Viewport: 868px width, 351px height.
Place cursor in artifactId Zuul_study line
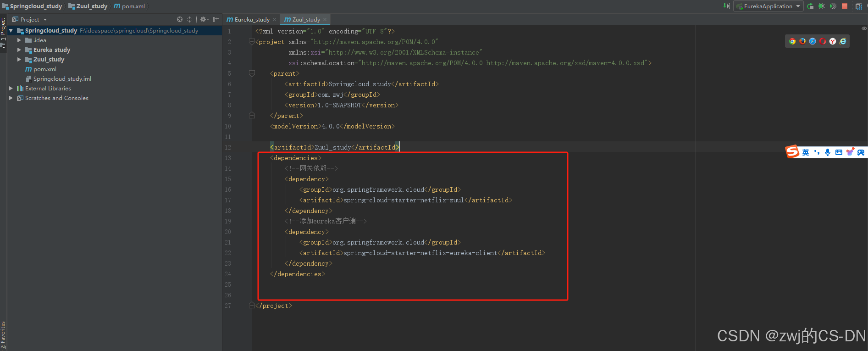point(334,147)
